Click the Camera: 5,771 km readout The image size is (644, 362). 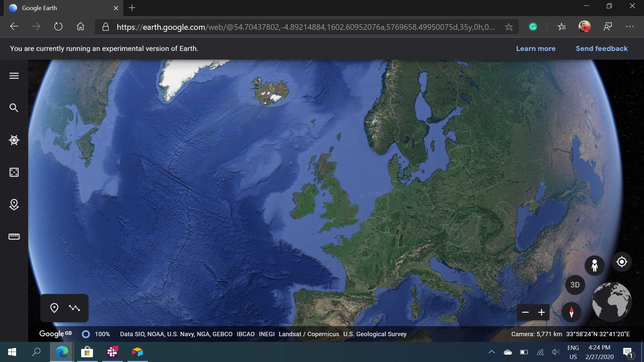[x=536, y=334]
